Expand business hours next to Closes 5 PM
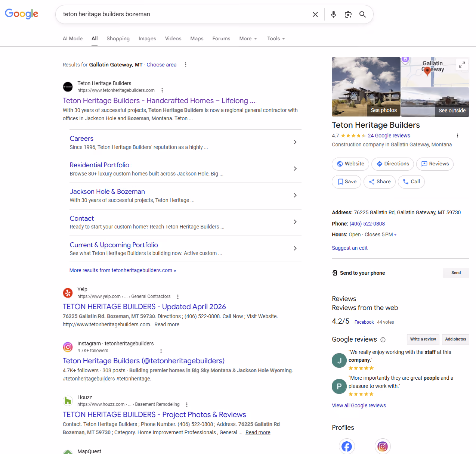This screenshot has height=454, width=476. click(x=395, y=235)
